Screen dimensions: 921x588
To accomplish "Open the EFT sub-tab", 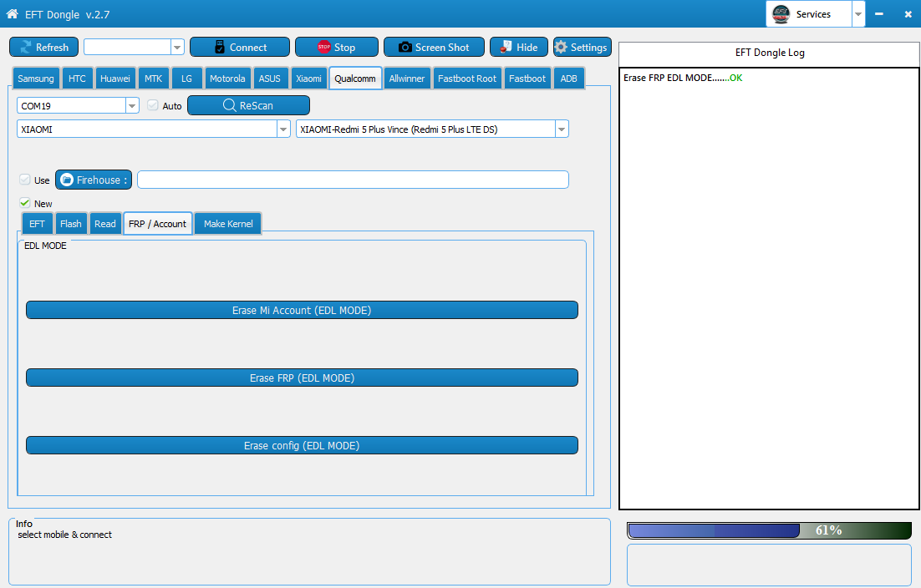I will tap(37, 224).
